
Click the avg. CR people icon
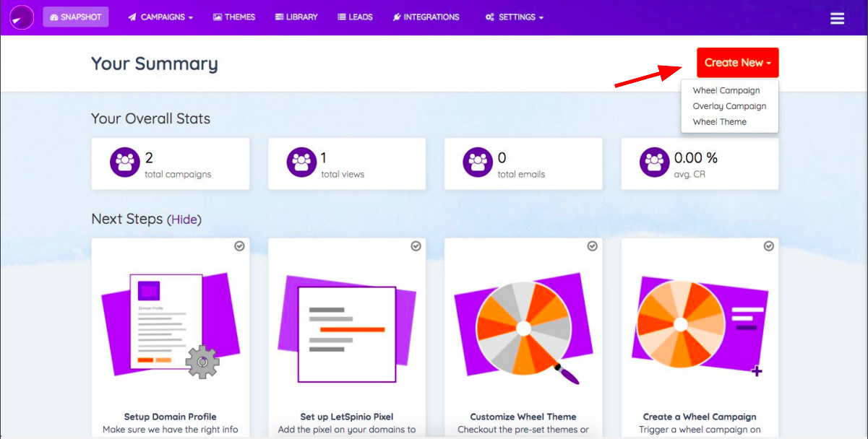[x=654, y=162]
